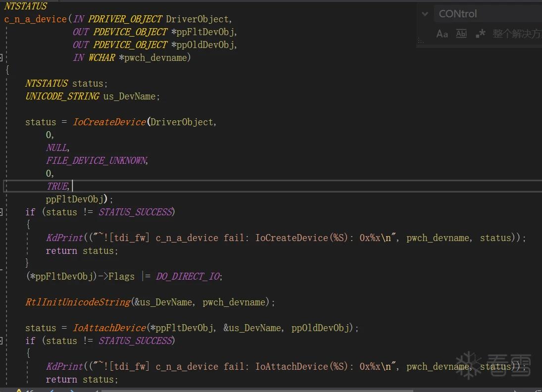Screen dimensions: 542x392
Task: Click *ppFltDevObj parameter in the signature
Action: pos(203,32)
